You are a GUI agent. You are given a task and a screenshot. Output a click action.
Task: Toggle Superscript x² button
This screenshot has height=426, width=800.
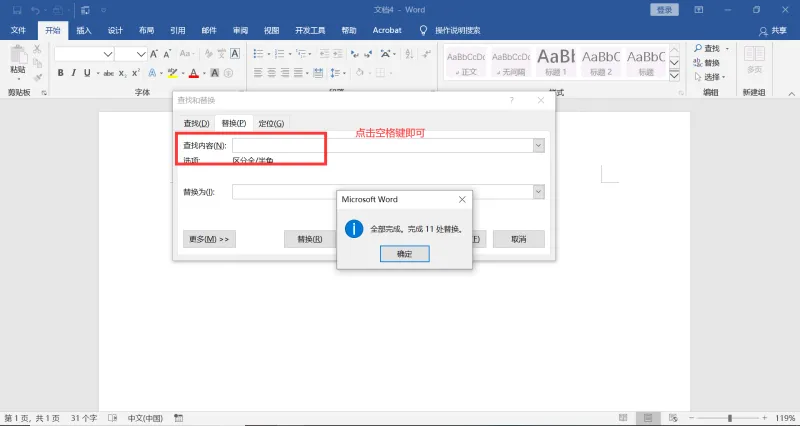pos(136,73)
